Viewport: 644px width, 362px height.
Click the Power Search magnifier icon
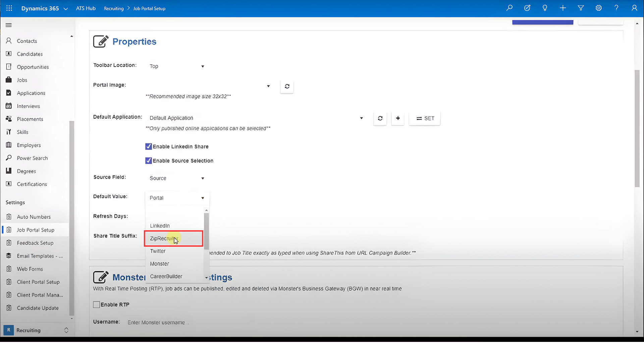(x=9, y=158)
